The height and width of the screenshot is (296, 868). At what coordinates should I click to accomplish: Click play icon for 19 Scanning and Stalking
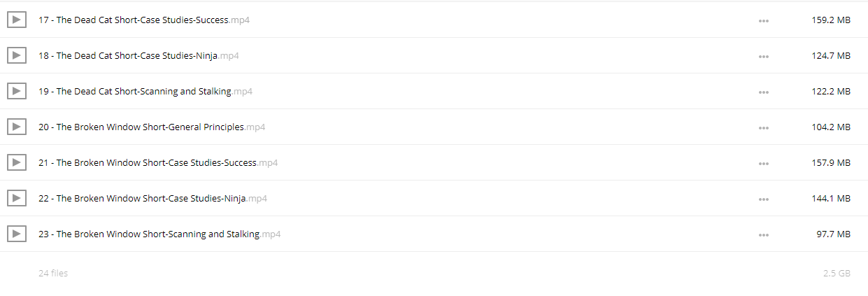click(x=17, y=92)
